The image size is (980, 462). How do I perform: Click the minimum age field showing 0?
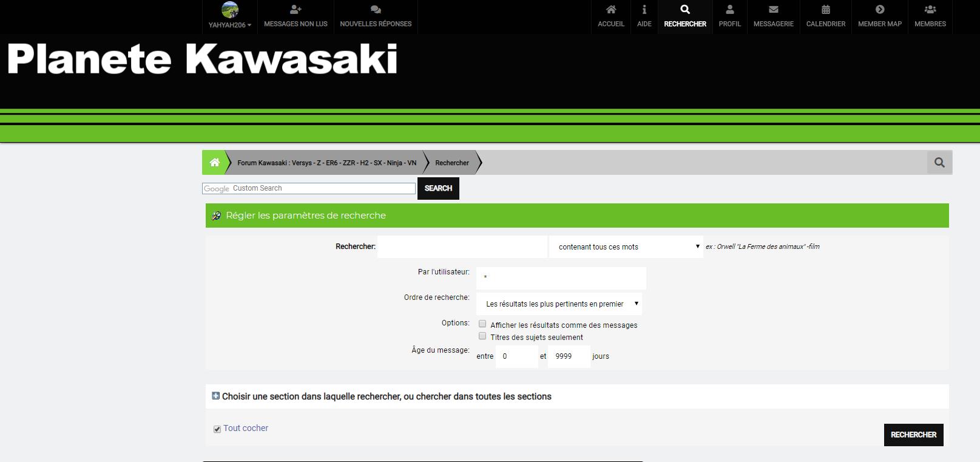(517, 356)
